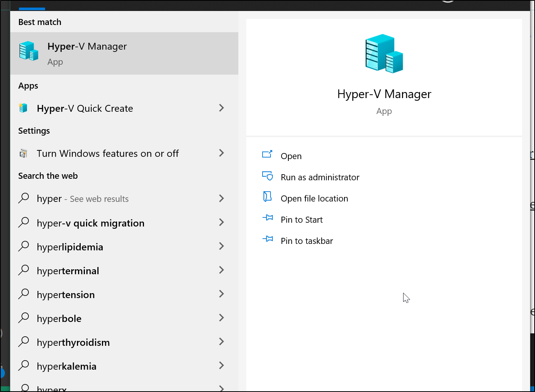
Task: Click search icon beside hyperterminal
Action: point(23,270)
